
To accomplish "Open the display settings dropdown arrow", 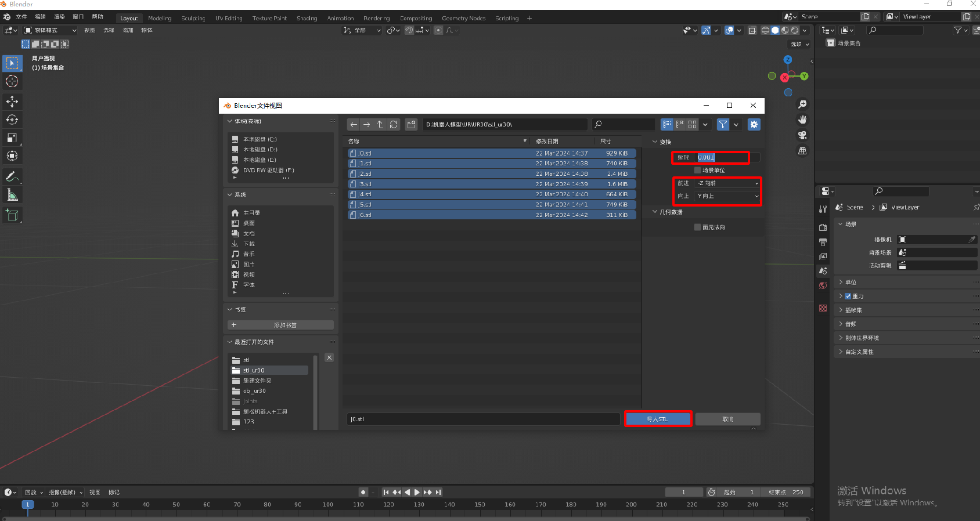I will [705, 124].
